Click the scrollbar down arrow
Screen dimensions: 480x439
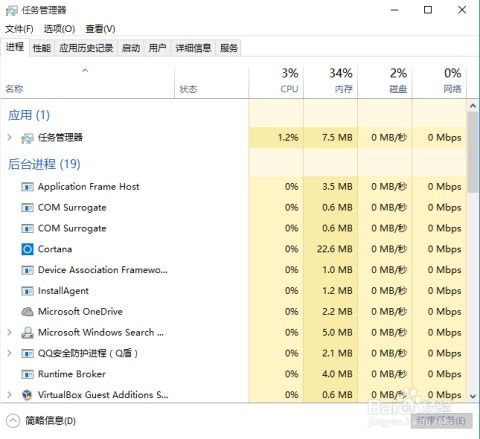(473, 396)
